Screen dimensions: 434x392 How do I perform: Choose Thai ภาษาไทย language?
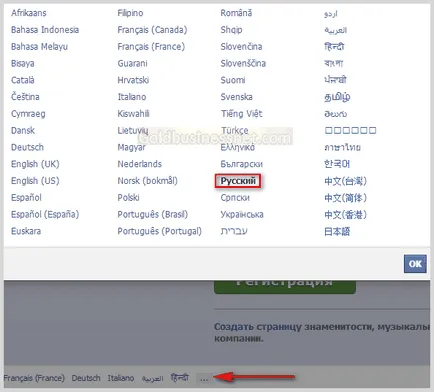click(x=342, y=147)
